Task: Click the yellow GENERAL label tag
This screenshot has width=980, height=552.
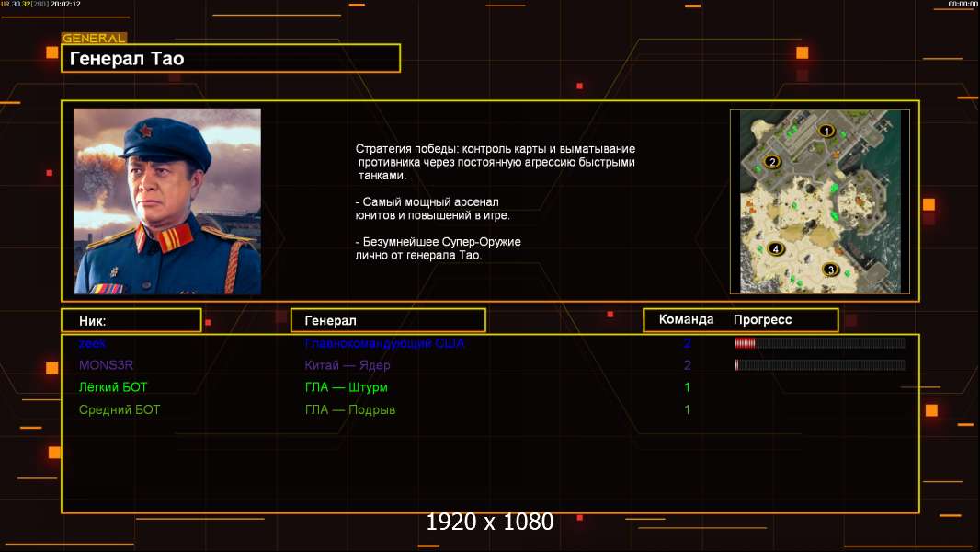Action: coord(95,38)
